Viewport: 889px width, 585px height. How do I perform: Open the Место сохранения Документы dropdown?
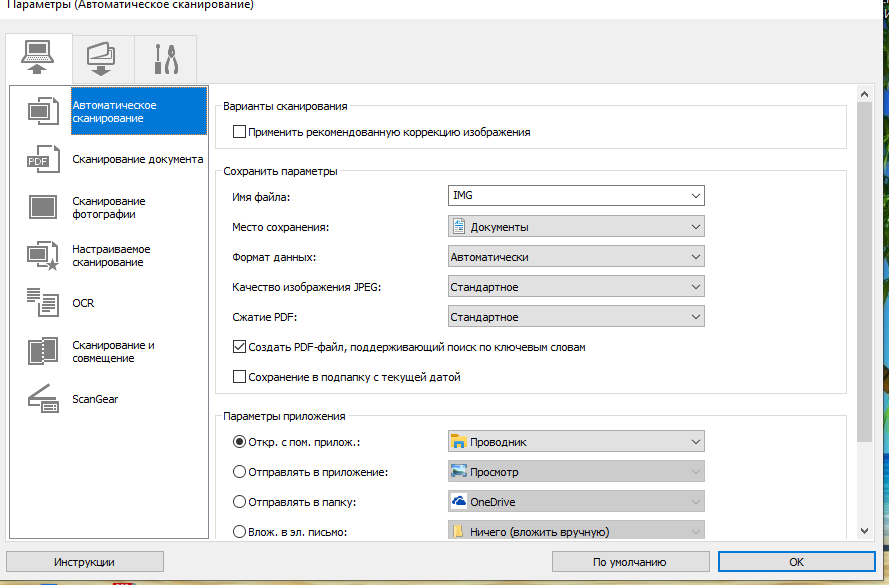click(576, 227)
